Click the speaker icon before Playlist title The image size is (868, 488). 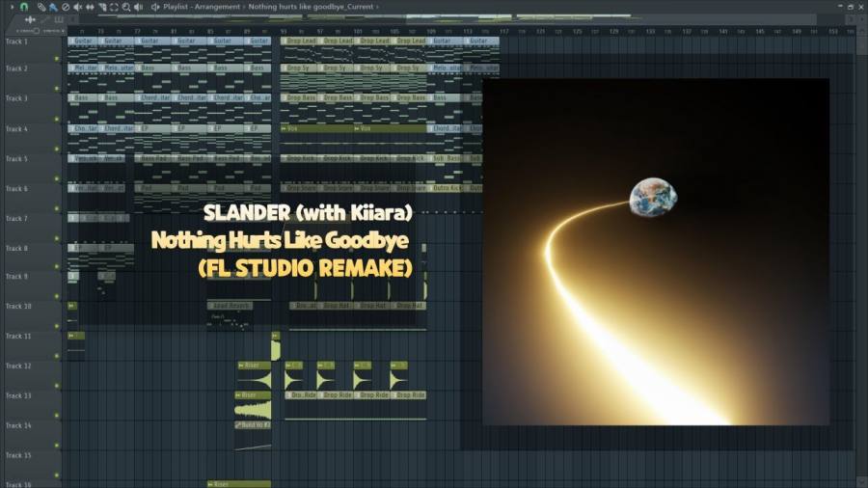tap(155, 7)
